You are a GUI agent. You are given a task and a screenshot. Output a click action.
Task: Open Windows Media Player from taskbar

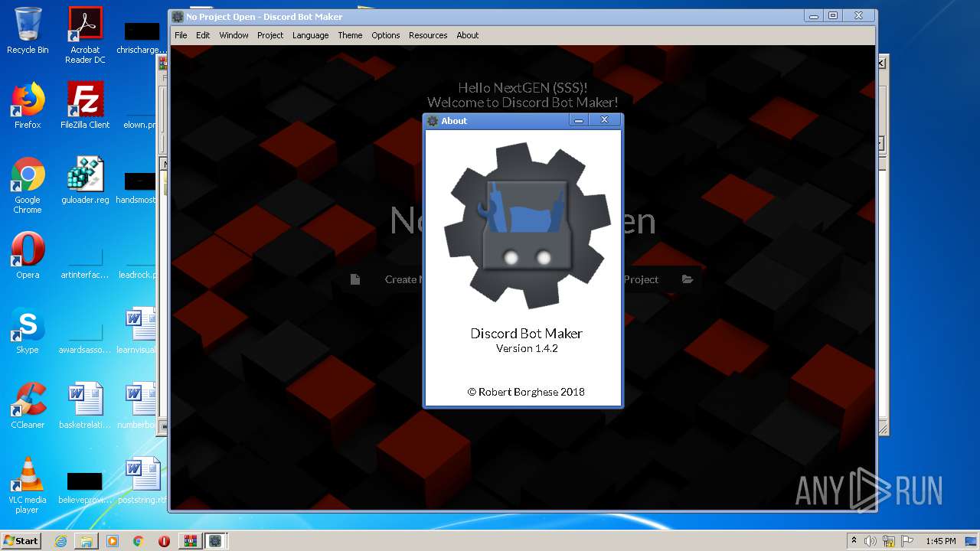pos(113,541)
